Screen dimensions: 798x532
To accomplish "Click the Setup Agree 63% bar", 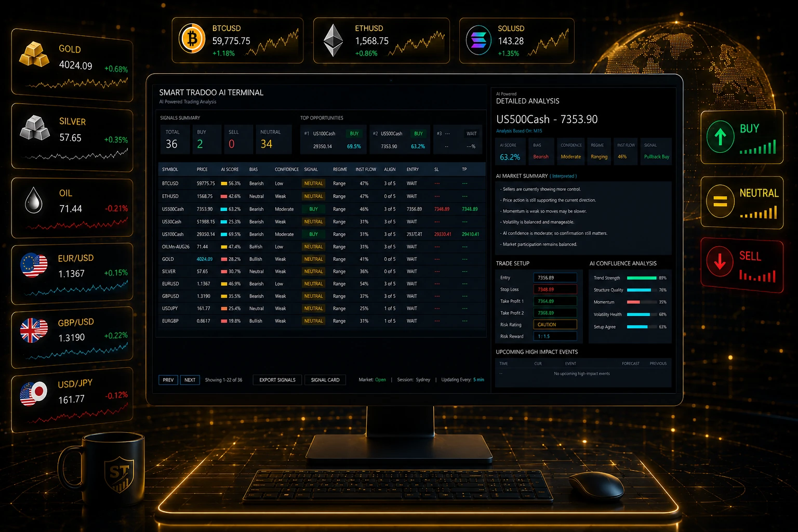I will click(642, 327).
